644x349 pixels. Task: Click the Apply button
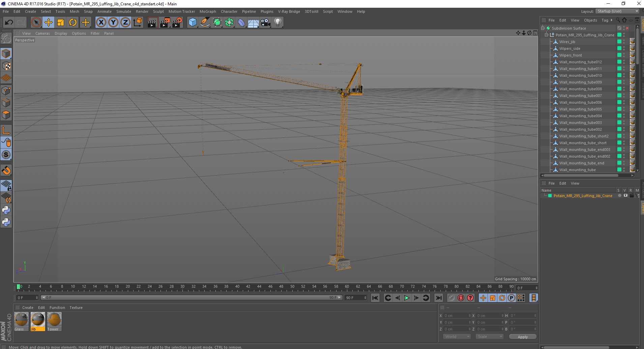[x=523, y=337]
